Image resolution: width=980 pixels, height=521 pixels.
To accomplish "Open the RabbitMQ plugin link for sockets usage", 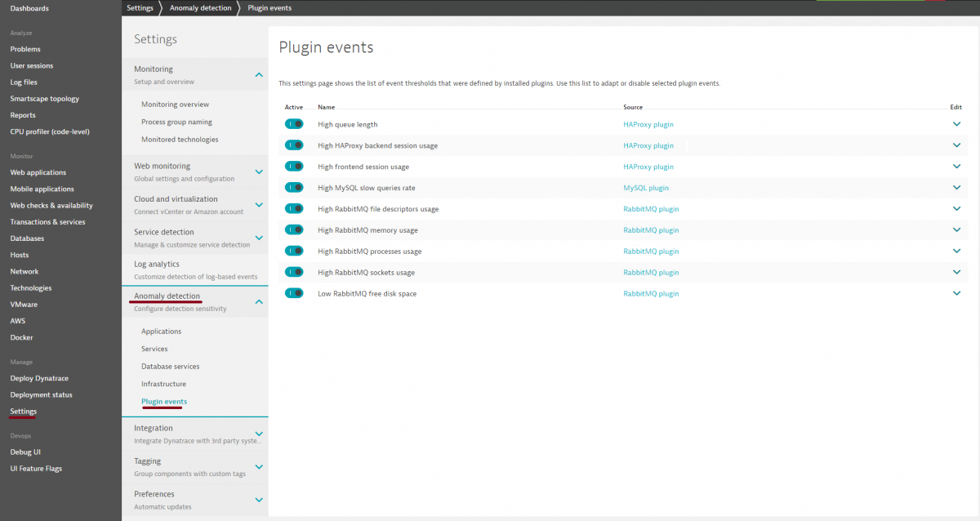I will pyautogui.click(x=650, y=272).
